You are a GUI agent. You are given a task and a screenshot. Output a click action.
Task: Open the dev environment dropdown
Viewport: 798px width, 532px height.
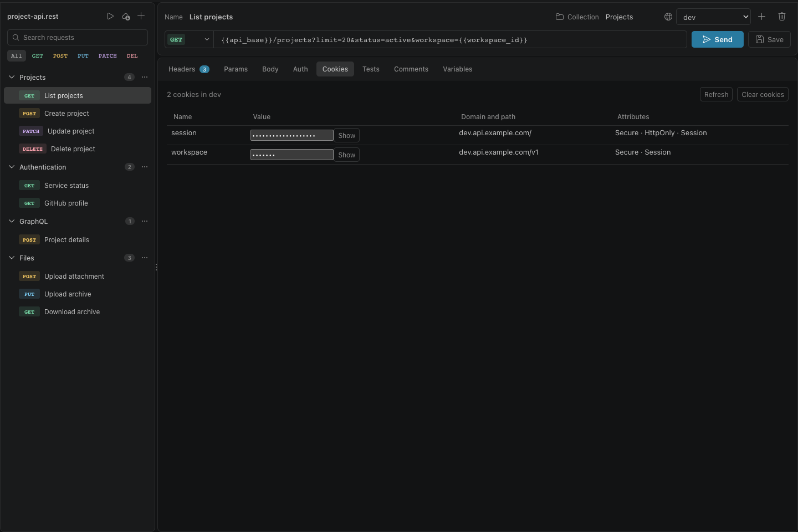click(714, 17)
